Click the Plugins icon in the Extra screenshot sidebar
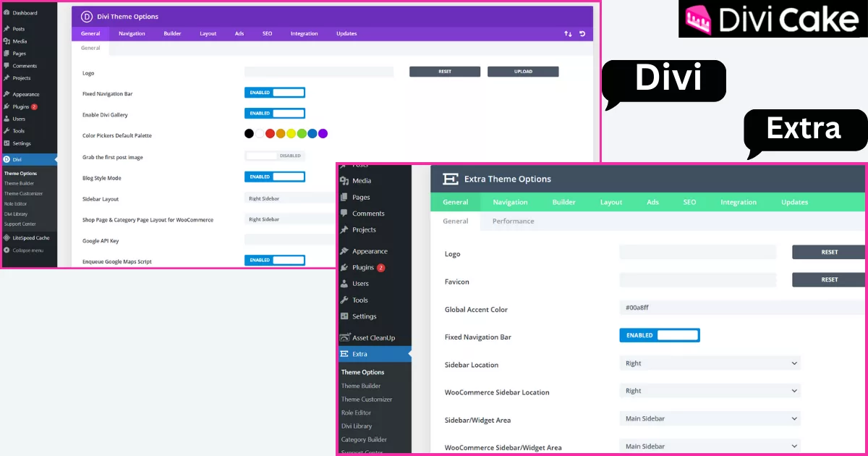 (x=344, y=267)
